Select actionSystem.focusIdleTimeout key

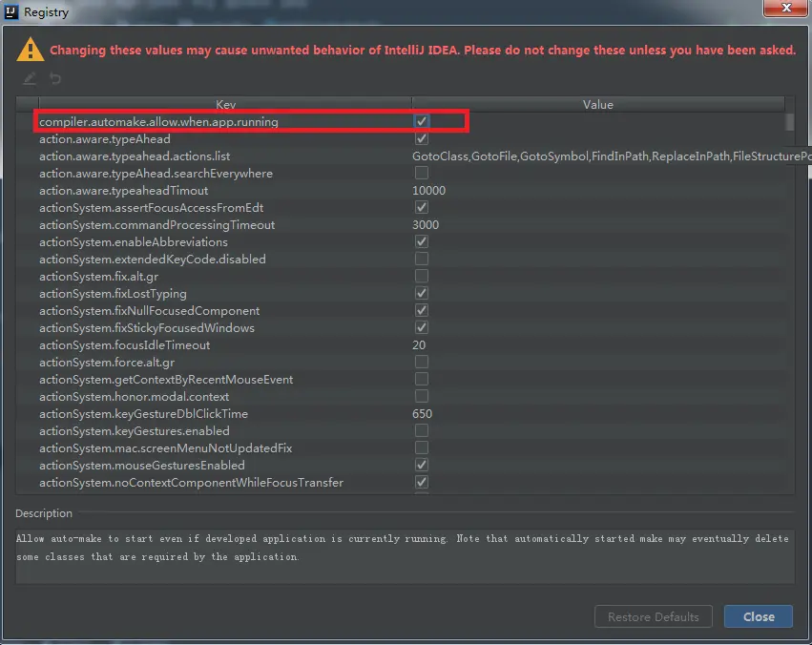125,344
